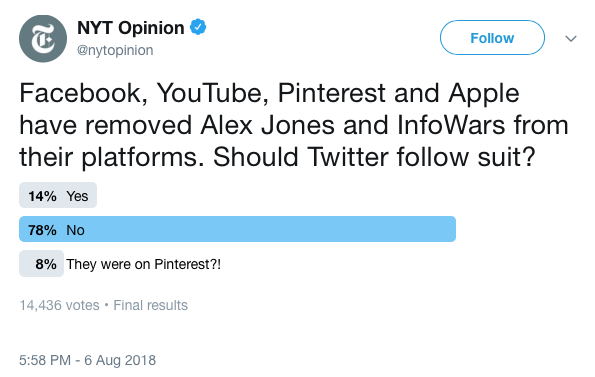Click the 'Yes' poll option label
595x377 pixels.
tap(77, 196)
